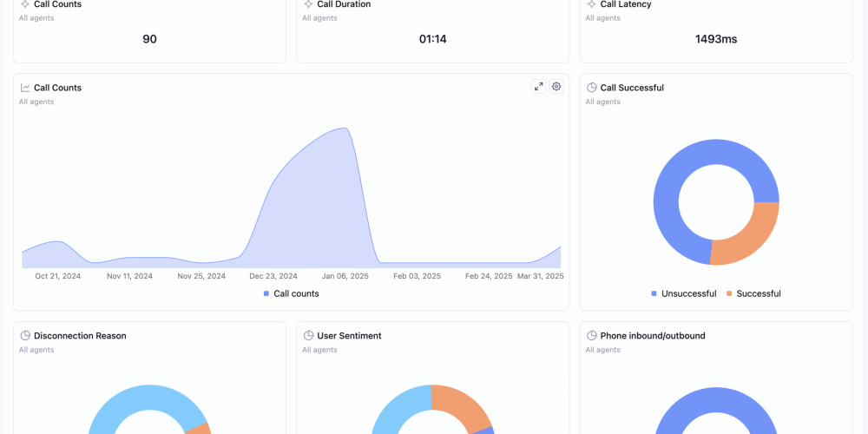Image resolution: width=868 pixels, height=434 pixels.
Task: Click the User Sentiment card title
Action: point(349,335)
